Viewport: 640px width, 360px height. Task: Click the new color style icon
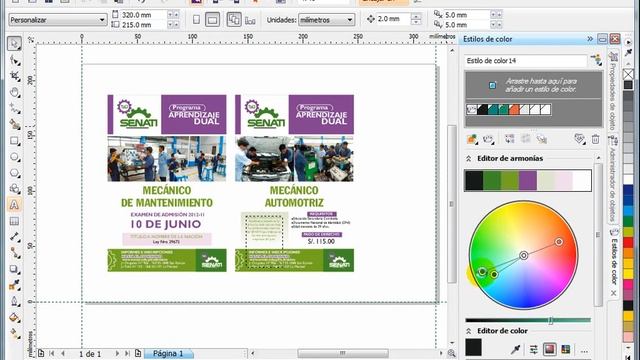click(x=472, y=139)
